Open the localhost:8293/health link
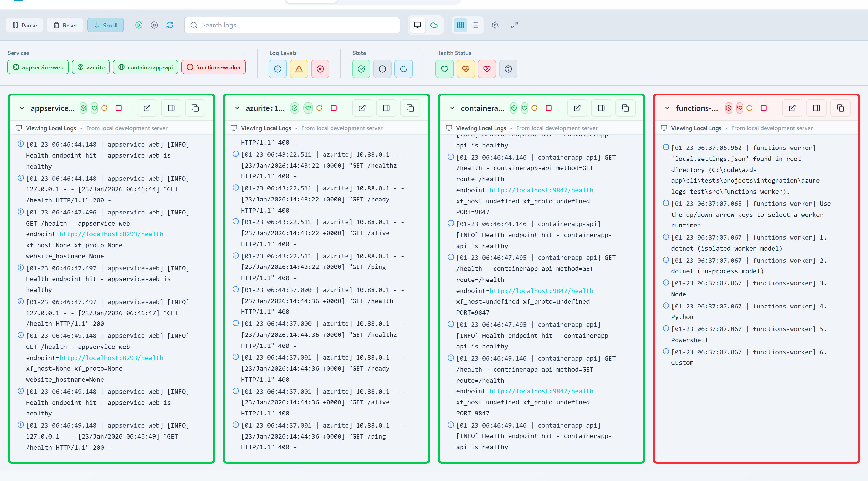 click(x=111, y=234)
